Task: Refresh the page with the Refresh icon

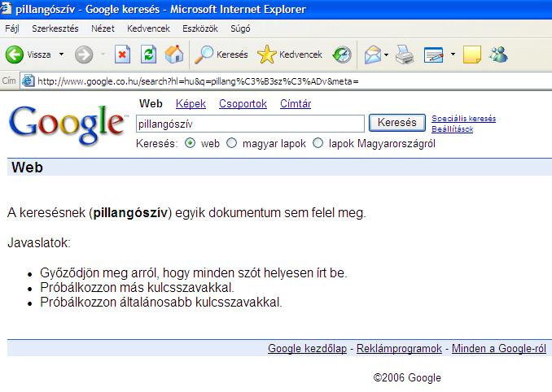Action: point(148,54)
